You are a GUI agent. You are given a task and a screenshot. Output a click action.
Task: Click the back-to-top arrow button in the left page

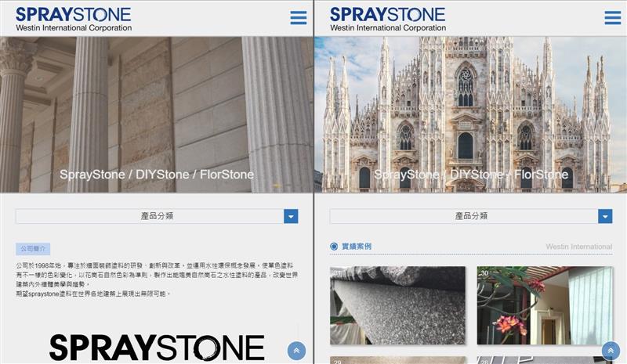296,351
